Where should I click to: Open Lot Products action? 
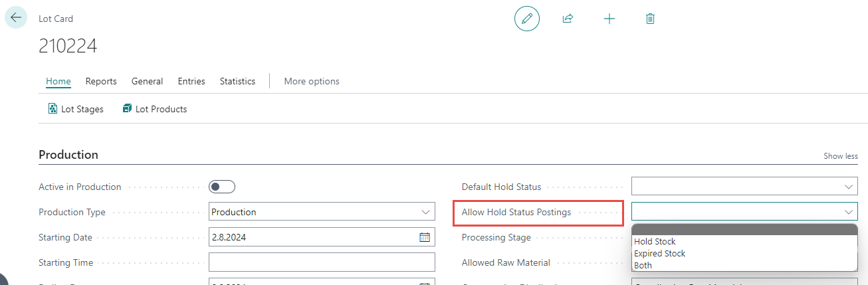pyautogui.click(x=155, y=109)
